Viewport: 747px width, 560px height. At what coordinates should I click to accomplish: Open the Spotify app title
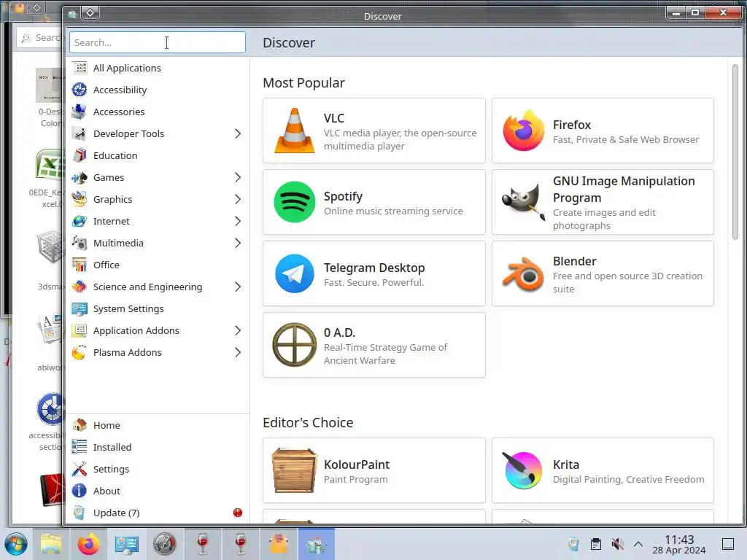point(343,196)
